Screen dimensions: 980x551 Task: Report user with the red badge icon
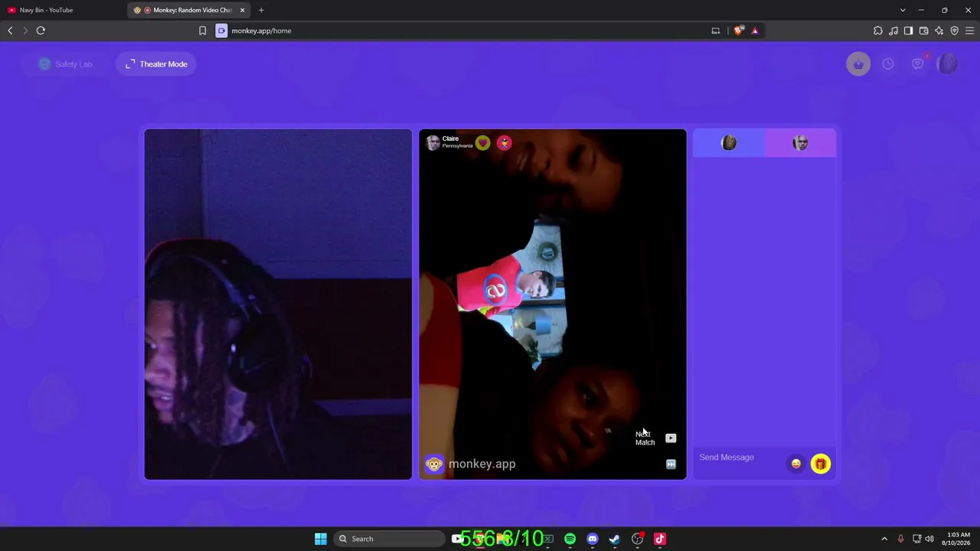[504, 143]
